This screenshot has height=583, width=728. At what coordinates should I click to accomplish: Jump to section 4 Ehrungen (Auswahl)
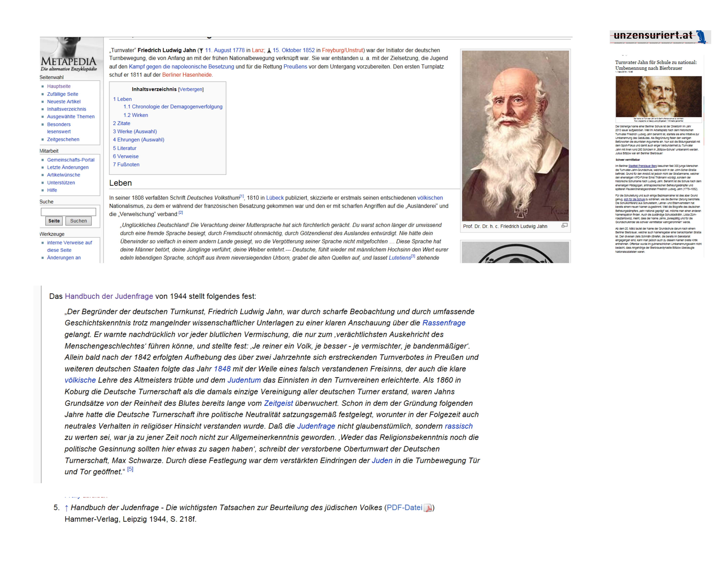click(138, 140)
